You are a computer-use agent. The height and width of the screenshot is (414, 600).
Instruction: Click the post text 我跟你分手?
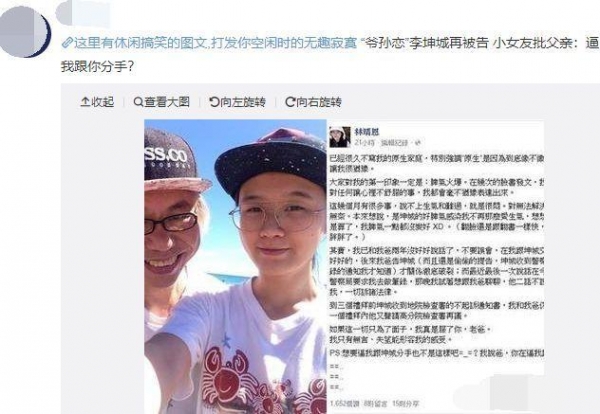98,67
